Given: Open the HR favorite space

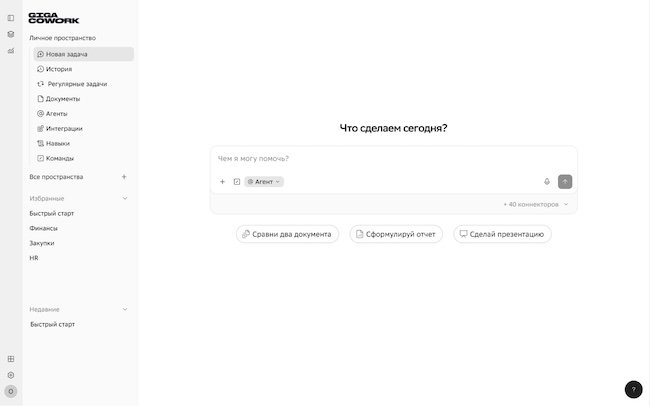Looking at the screenshot, I should 34,258.
